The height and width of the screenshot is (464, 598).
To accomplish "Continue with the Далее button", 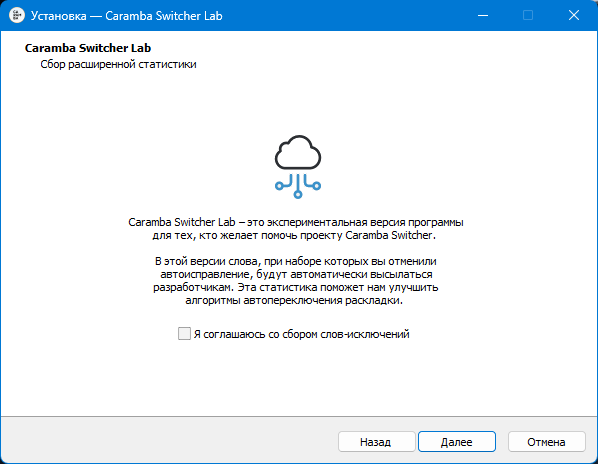I will [457, 442].
